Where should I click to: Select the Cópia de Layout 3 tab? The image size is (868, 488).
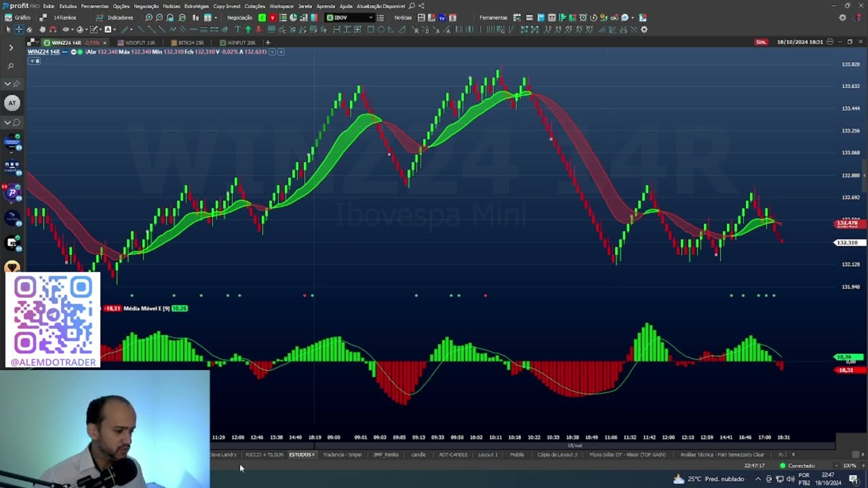tap(557, 455)
